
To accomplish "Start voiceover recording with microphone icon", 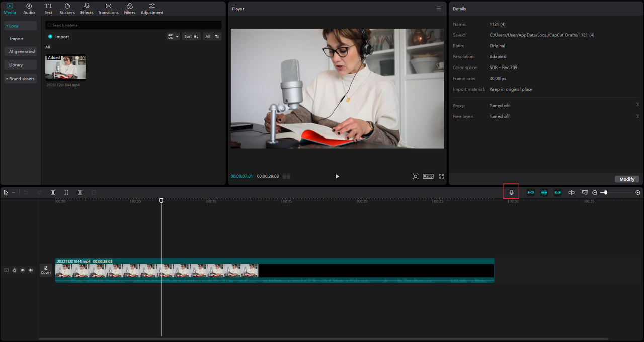I will coord(511,192).
